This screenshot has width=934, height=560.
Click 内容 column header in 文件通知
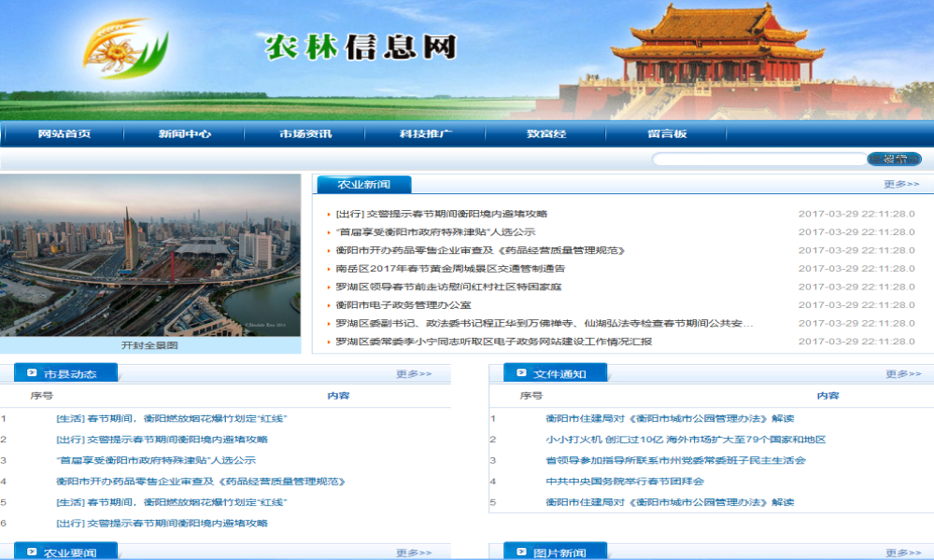[x=828, y=396]
